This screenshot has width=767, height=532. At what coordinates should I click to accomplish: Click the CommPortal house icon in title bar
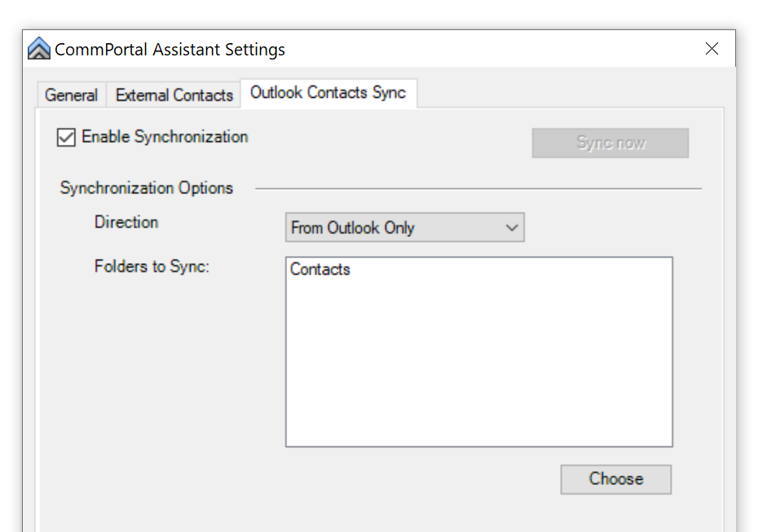[x=38, y=49]
